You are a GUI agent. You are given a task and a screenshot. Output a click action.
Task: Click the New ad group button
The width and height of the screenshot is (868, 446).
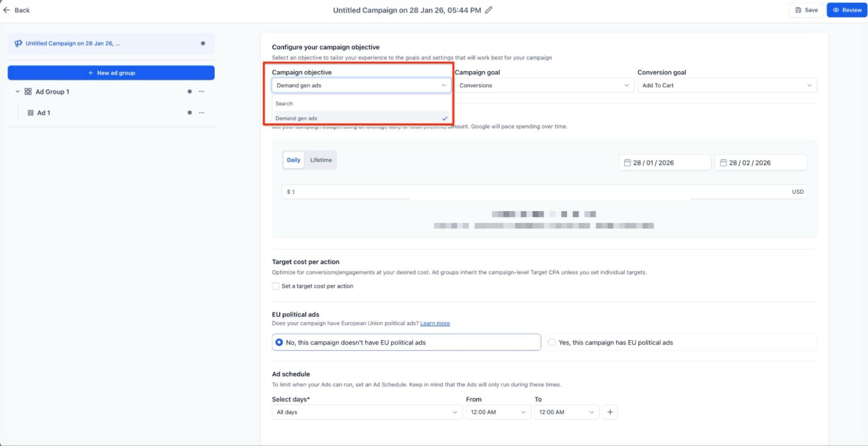coord(111,73)
